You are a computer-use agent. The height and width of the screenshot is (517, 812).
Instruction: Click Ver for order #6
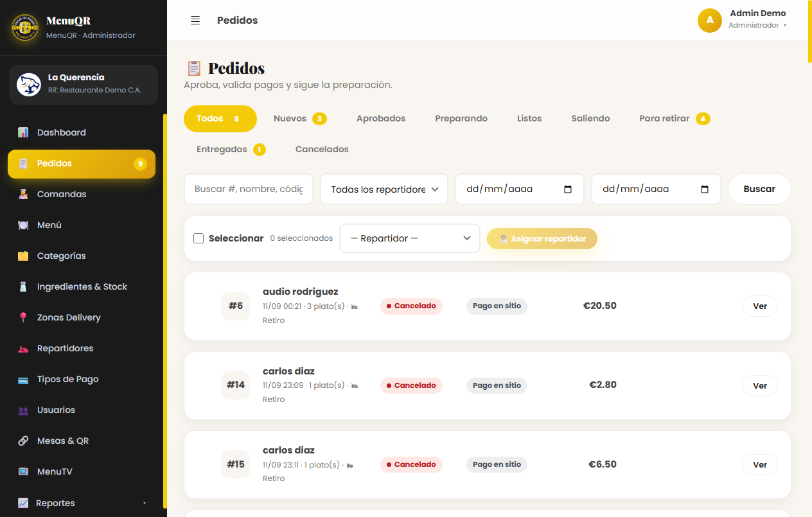(760, 306)
